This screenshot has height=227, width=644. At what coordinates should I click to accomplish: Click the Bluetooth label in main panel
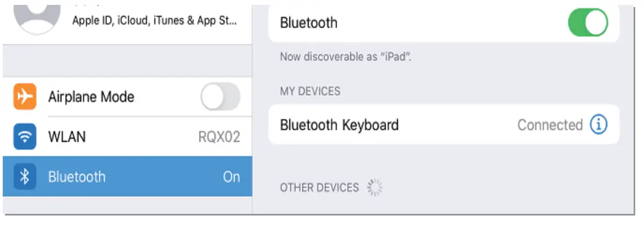click(309, 23)
